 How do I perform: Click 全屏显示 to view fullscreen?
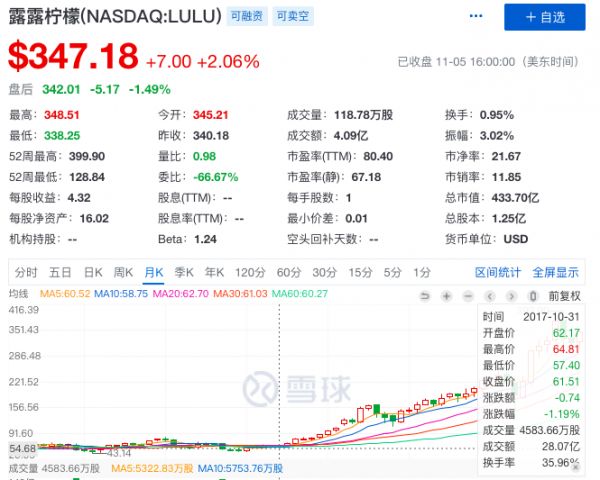click(555, 272)
